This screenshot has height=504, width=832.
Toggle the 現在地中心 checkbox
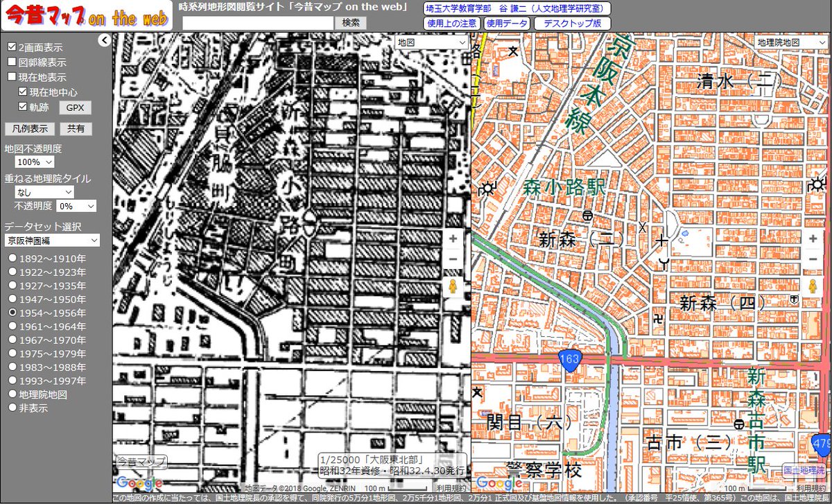tap(23, 92)
